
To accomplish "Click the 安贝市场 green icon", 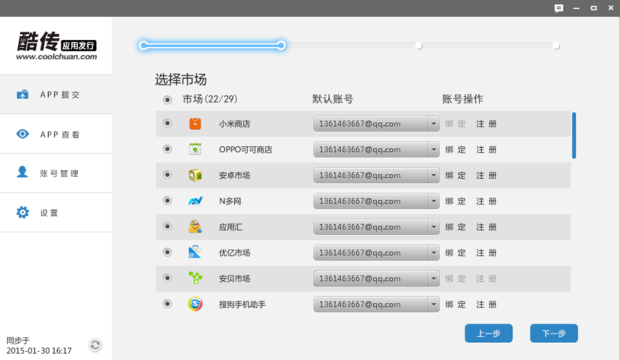I will (x=195, y=278).
